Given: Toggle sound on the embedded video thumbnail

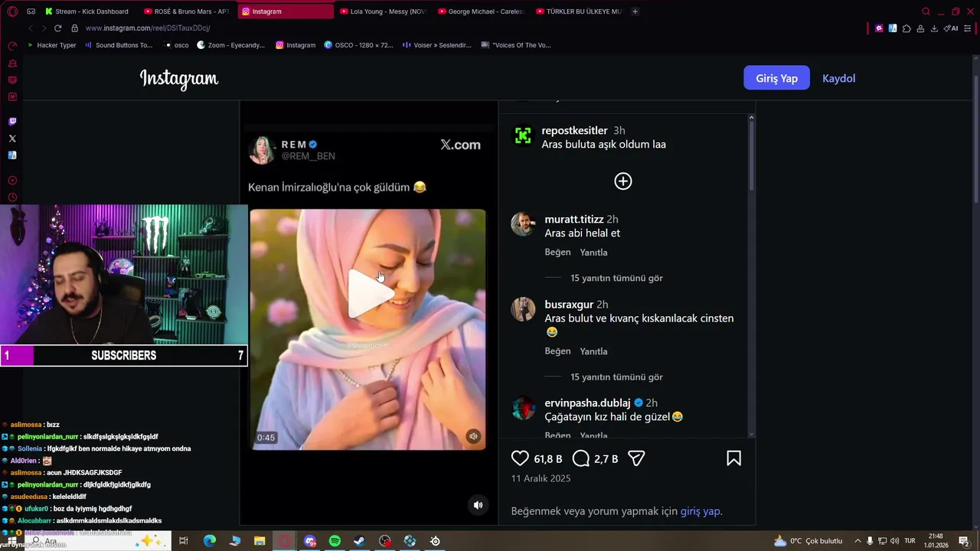Looking at the screenshot, I should pos(473,436).
